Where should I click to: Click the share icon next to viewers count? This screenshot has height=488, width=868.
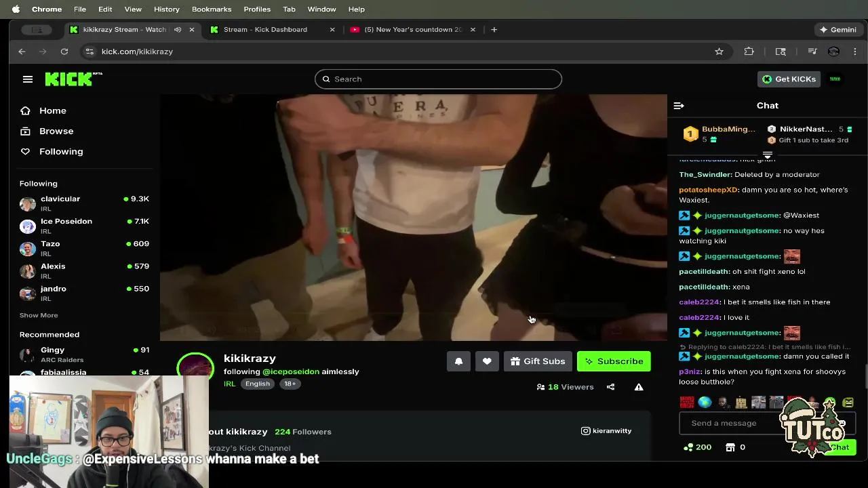coord(610,387)
